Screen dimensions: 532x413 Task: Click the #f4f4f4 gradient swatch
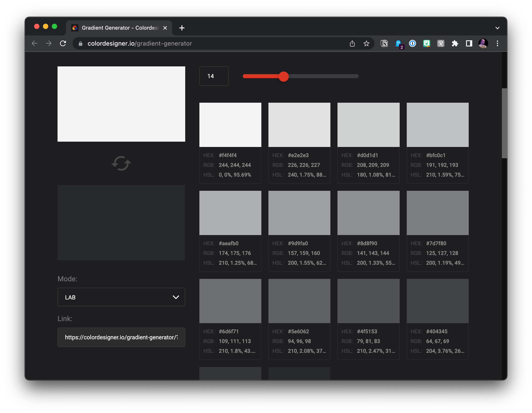(230, 125)
